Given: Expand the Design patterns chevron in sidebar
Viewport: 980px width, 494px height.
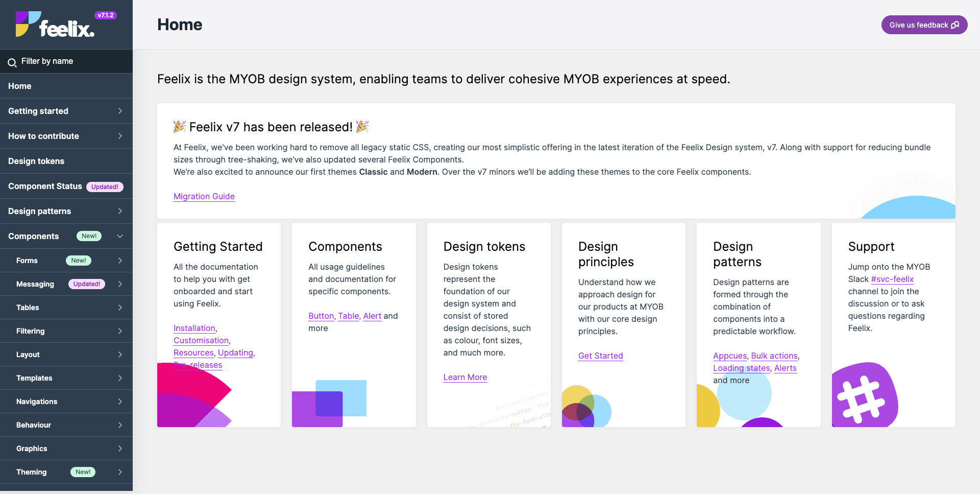Looking at the screenshot, I should coord(120,211).
